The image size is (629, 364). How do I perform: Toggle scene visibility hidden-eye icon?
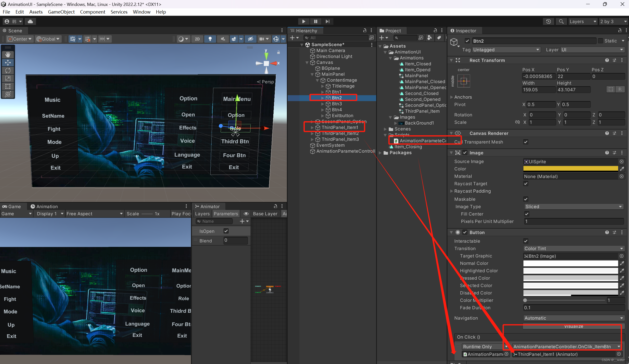[x=250, y=39]
